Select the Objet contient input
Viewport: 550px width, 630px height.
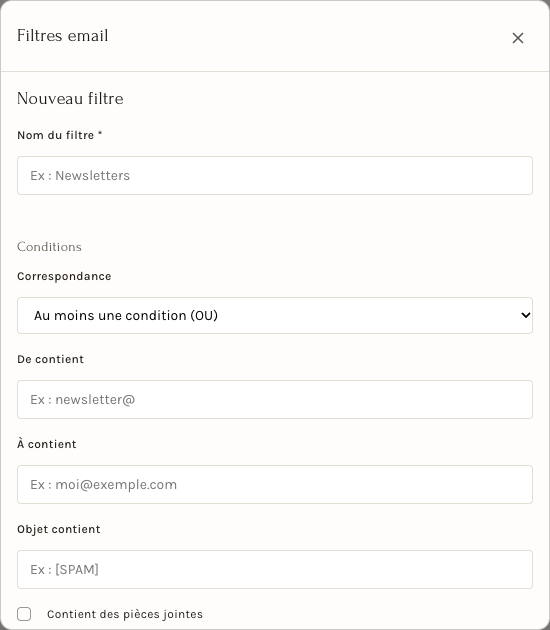(275, 569)
